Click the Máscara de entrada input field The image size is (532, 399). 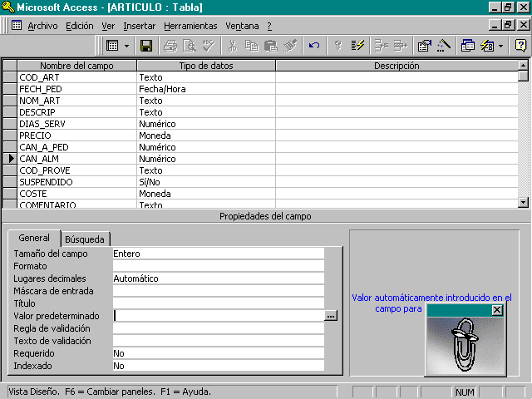218,291
